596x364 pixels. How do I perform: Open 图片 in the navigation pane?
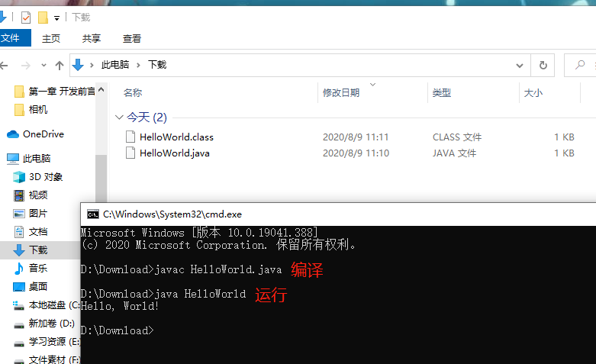(x=31, y=213)
